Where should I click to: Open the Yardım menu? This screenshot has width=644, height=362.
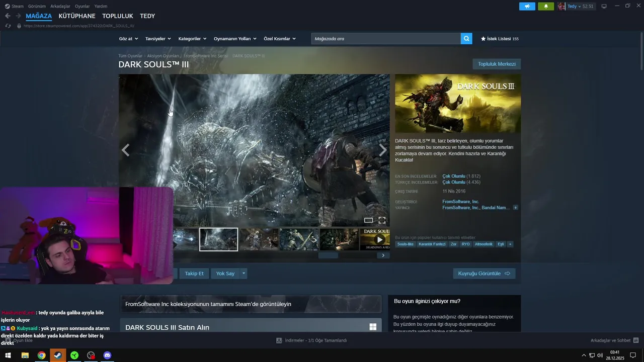(x=101, y=6)
